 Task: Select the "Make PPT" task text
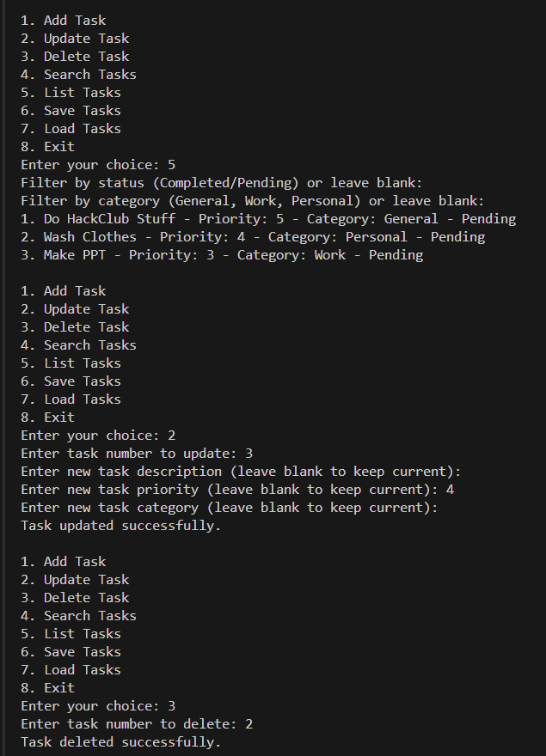[75, 255]
